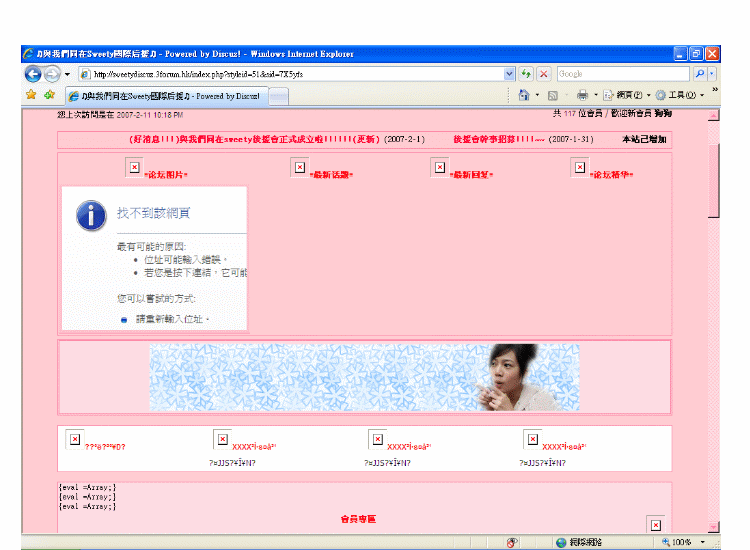Click the vertical scrollbar thumb
Screen dimensions: 750x550
coord(714,180)
